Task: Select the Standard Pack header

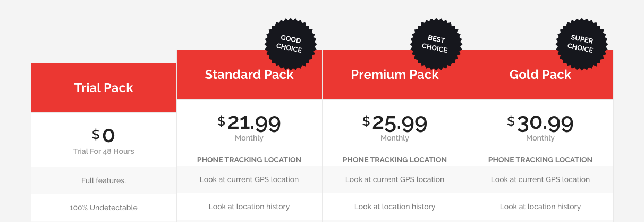Action: point(249,75)
